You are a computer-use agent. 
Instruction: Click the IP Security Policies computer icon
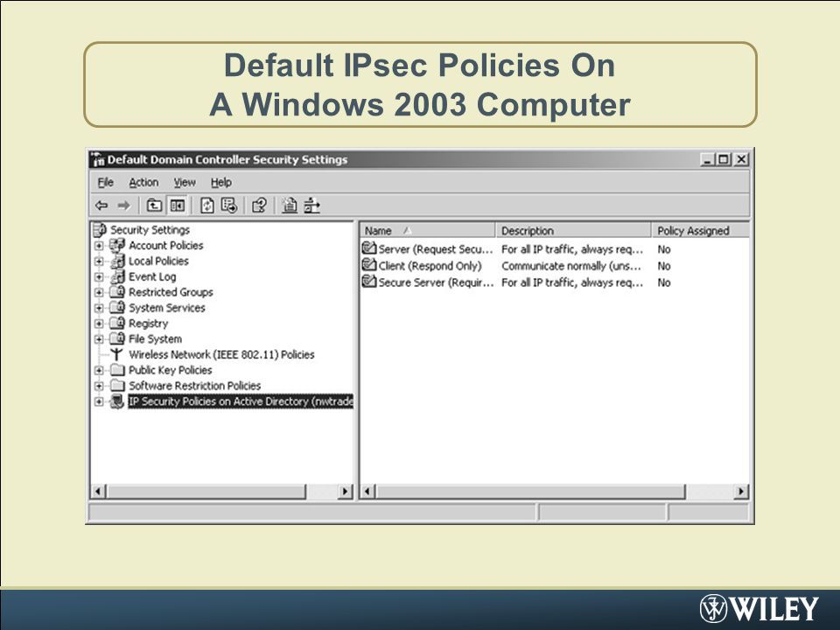point(116,402)
